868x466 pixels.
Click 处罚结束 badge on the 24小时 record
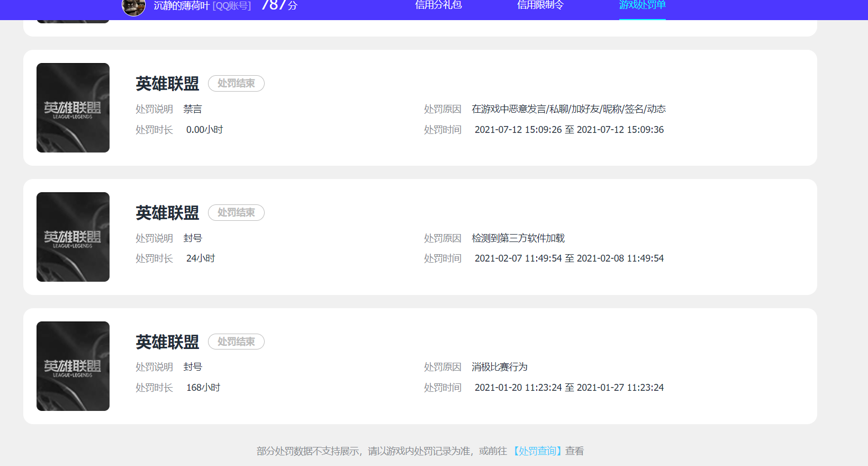click(x=236, y=212)
